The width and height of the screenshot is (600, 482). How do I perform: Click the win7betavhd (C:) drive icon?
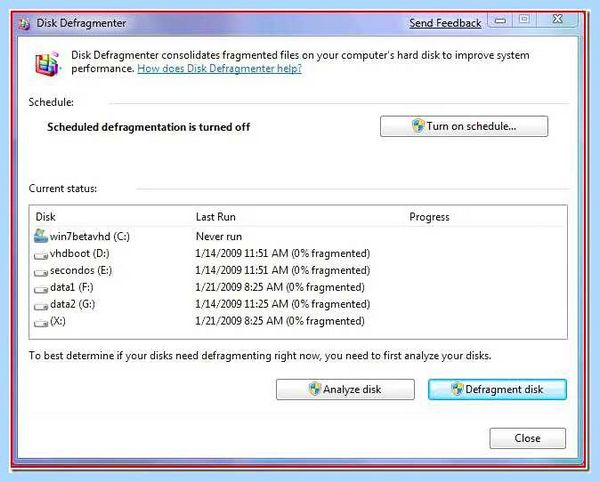[41, 236]
